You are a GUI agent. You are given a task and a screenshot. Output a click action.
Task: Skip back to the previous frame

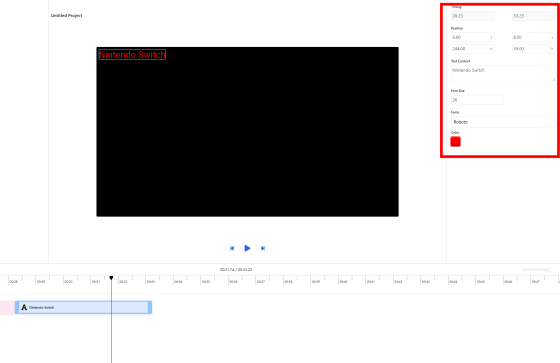coord(232,248)
